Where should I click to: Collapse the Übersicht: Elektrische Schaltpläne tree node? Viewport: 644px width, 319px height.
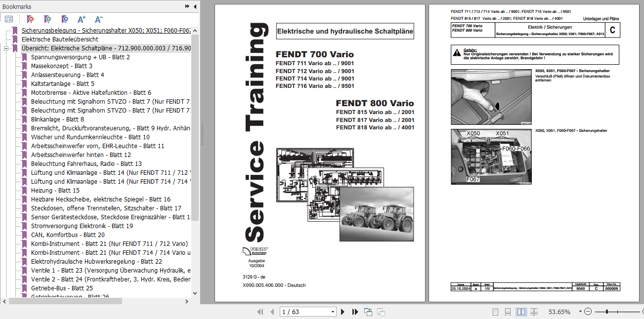click(x=6, y=48)
